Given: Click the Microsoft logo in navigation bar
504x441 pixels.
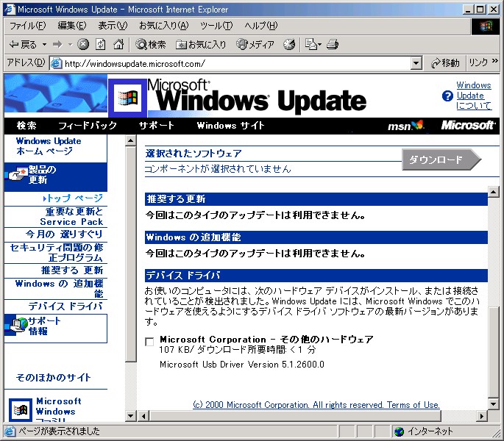Looking at the screenshot, I should click(468, 125).
